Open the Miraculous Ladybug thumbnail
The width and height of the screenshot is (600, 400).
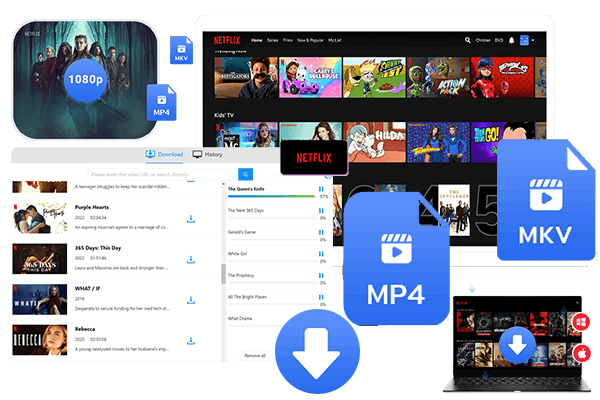(x=502, y=77)
